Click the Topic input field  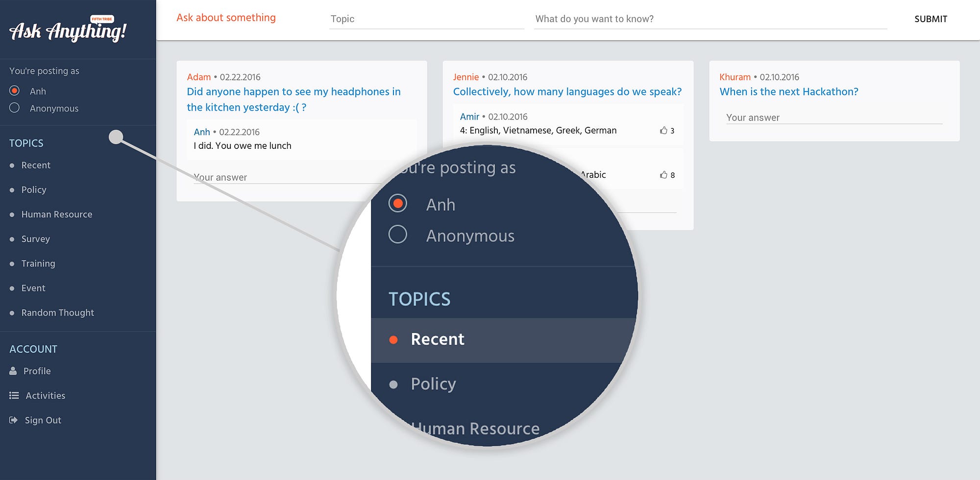[426, 19]
